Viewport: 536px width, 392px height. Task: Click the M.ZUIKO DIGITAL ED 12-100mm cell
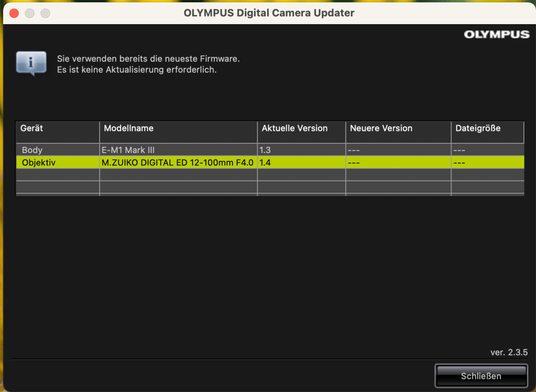(x=177, y=162)
